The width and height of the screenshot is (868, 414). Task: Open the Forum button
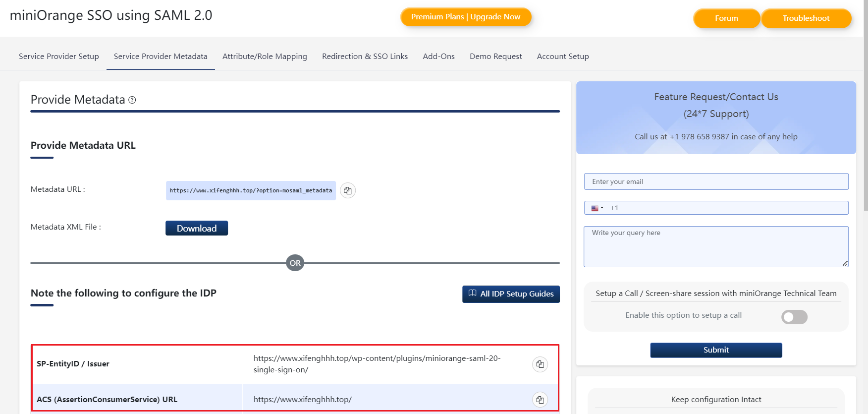[x=726, y=18]
